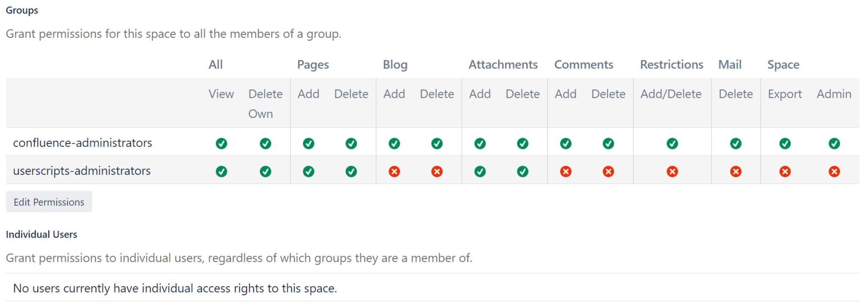Select the Space header label

tap(783, 64)
